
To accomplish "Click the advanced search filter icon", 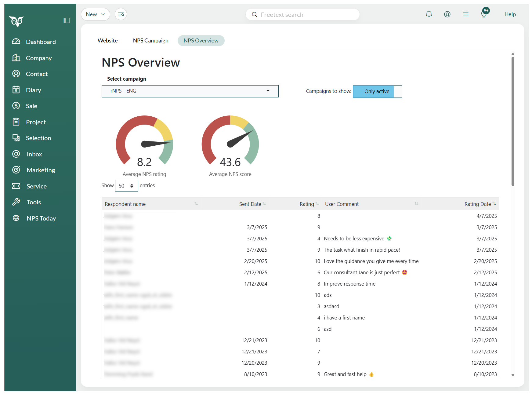I will coord(121,14).
